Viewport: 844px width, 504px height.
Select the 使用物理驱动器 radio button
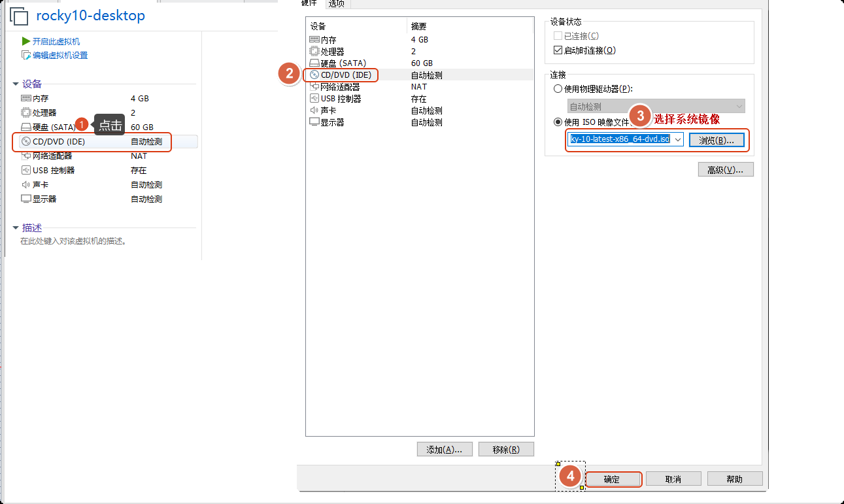[x=558, y=89]
